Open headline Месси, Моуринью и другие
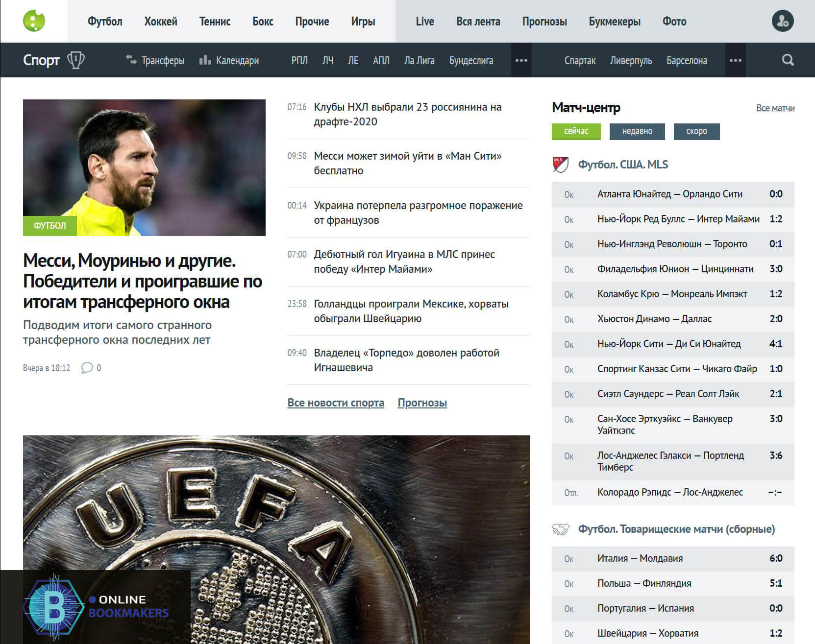This screenshot has width=815, height=644. pos(143,281)
